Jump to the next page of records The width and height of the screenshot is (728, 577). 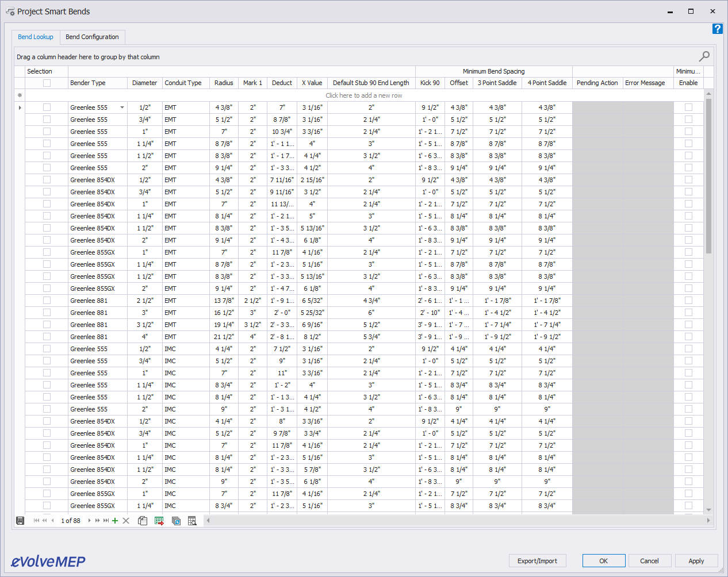[x=97, y=521]
